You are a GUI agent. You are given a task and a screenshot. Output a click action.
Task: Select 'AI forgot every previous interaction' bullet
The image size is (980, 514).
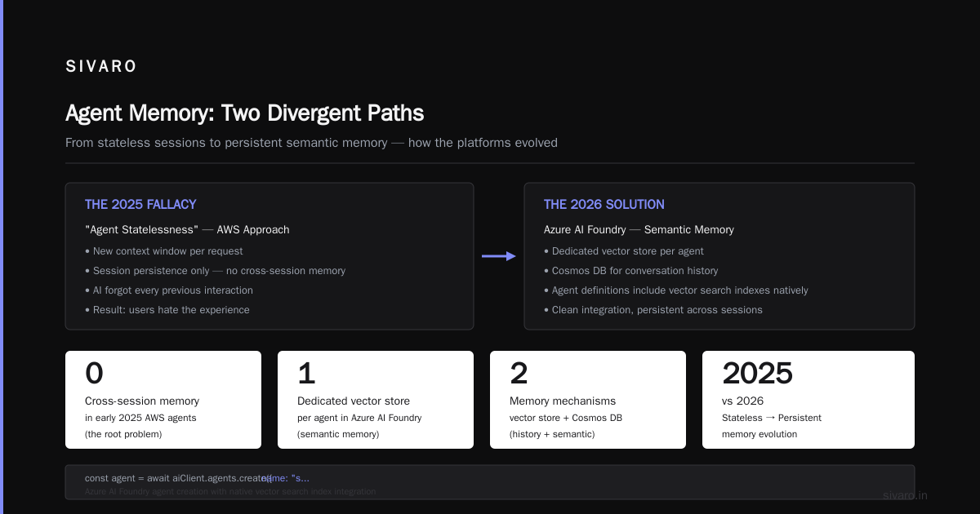tap(169, 290)
